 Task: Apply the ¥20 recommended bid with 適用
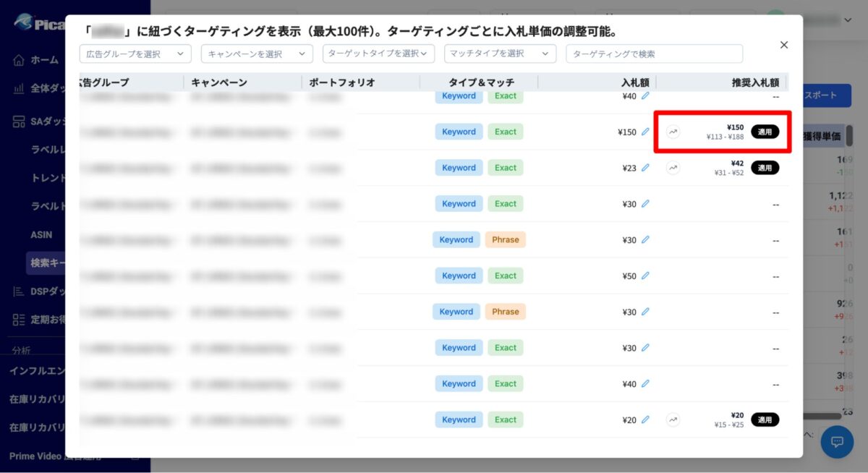pos(765,419)
